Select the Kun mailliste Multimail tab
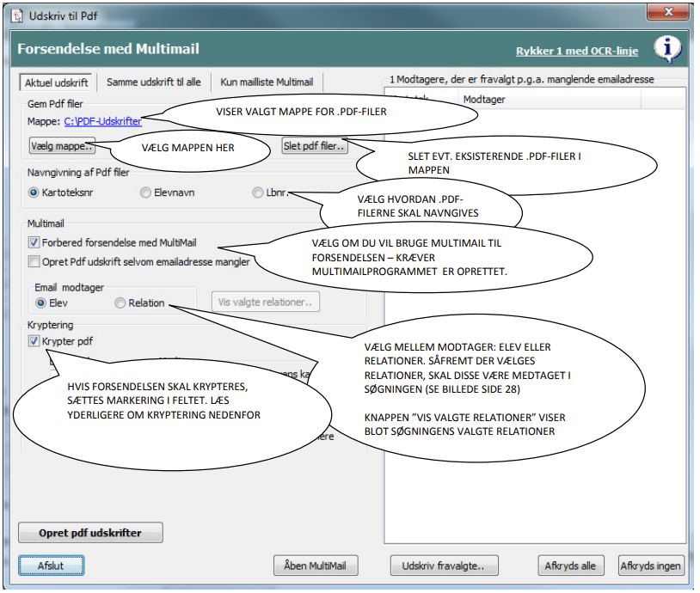 point(267,83)
